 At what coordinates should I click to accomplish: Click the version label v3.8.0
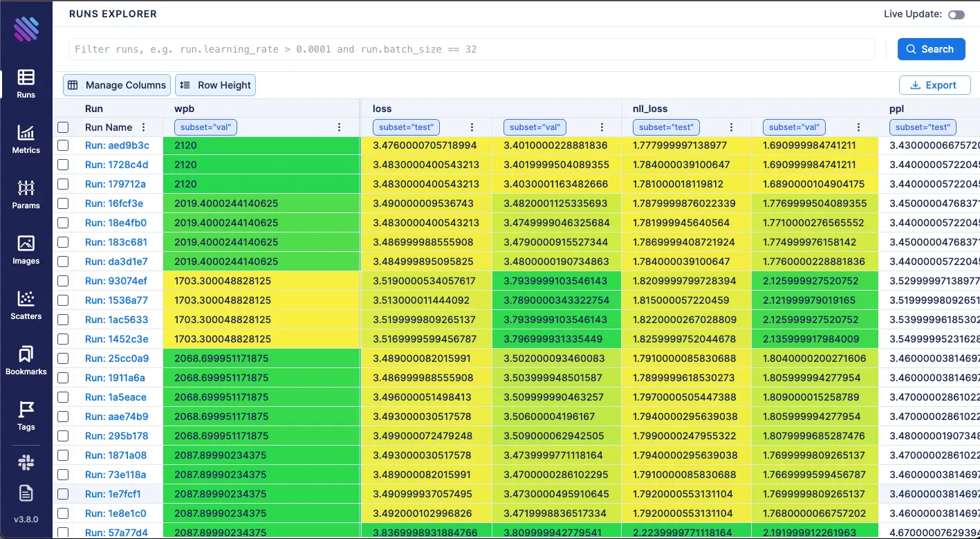pyautogui.click(x=26, y=520)
